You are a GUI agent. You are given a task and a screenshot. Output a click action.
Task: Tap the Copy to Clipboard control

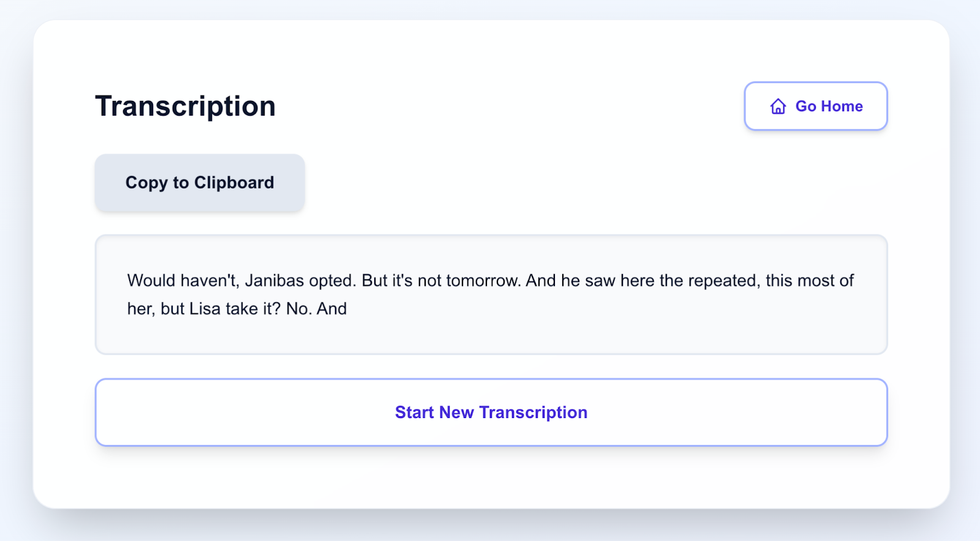[x=200, y=182]
